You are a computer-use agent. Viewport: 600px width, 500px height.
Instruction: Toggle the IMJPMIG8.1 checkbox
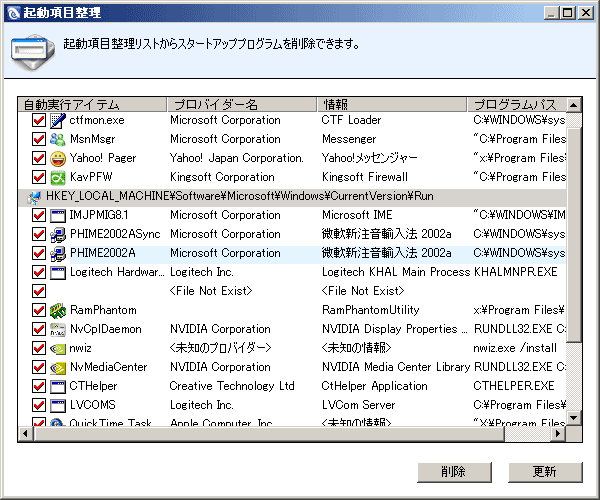pyautogui.click(x=39, y=215)
